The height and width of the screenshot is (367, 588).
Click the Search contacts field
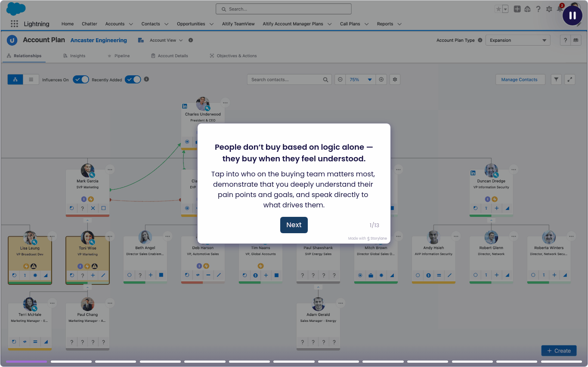click(289, 80)
